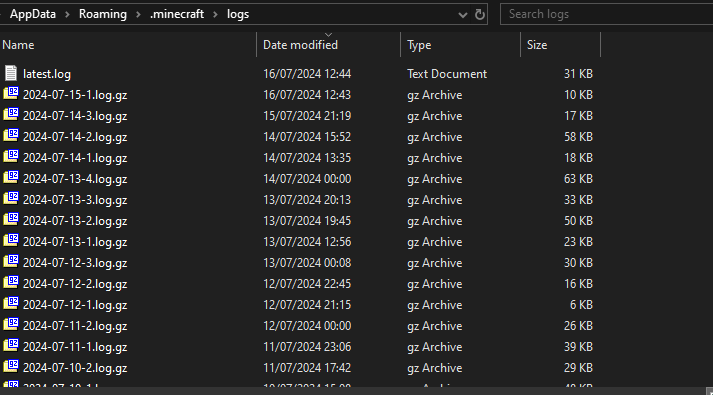Screen dimensions: 713x395
Task: Expand chevron after Roaming in path
Action: pyautogui.click(x=138, y=15)
